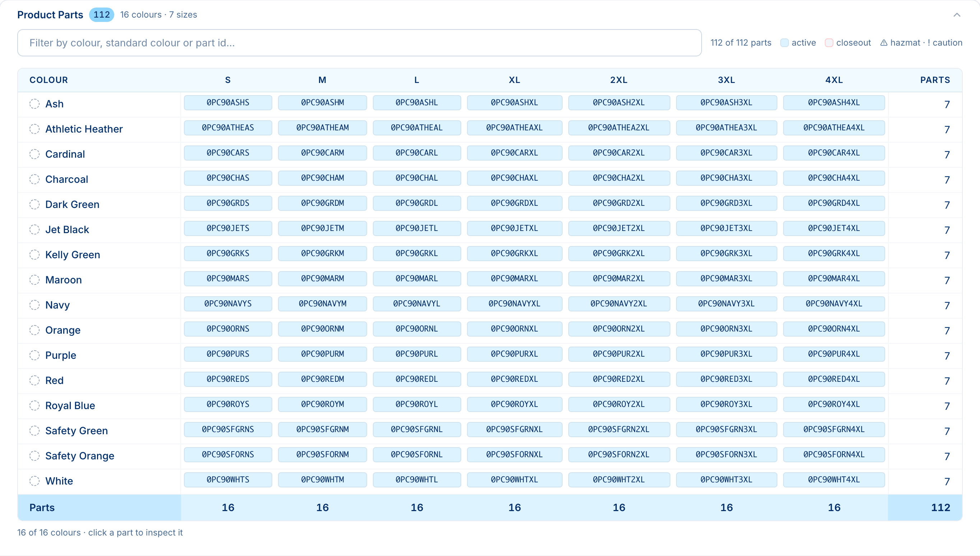This screenshot has height=556, width=980.
Task: Select the Jet Black swatch circle
Action: pos(34,230)
